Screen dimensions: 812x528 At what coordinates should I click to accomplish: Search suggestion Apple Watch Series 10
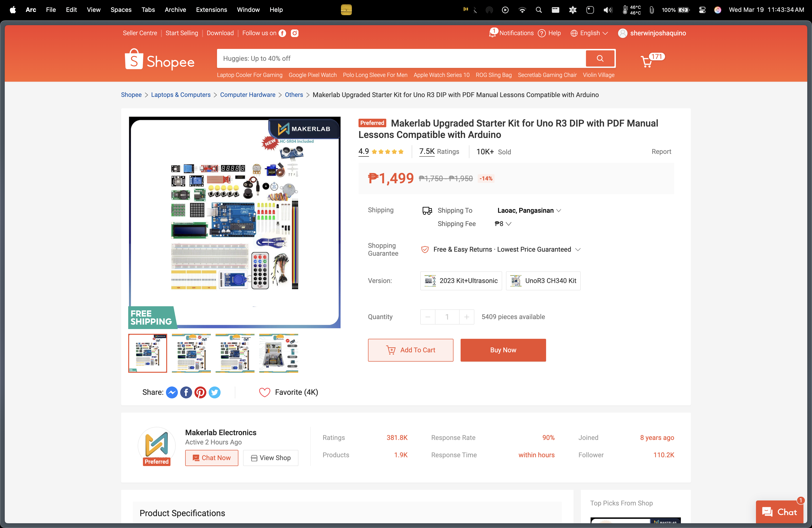point(441,75)
